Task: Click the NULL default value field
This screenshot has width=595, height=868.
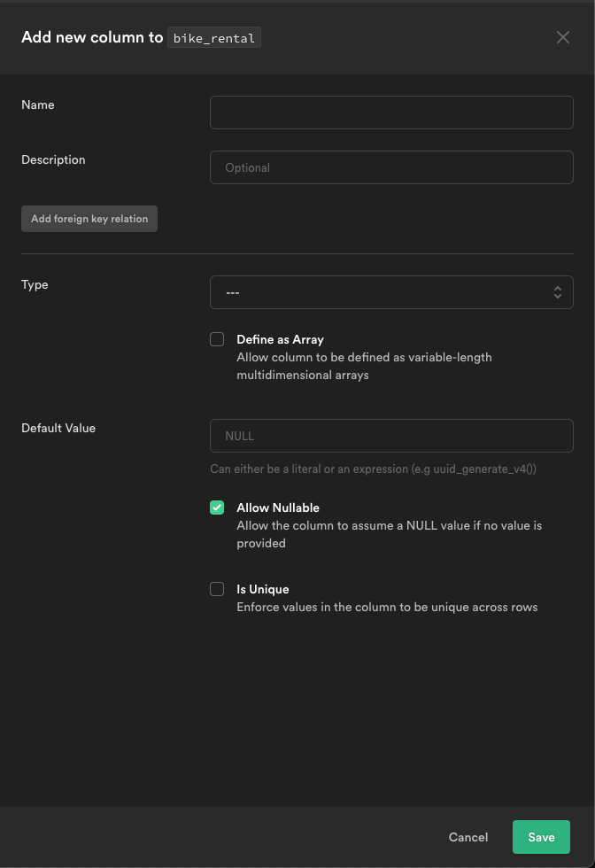Action: coord(391,436)
